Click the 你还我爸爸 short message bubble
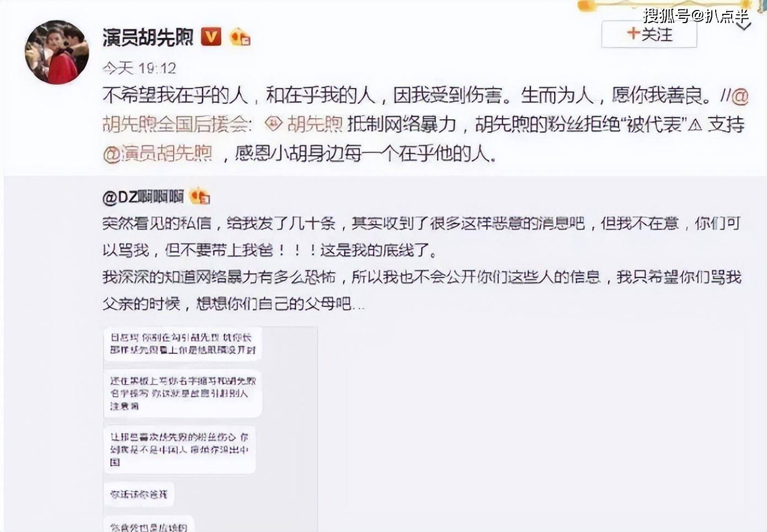Viewport: 767px width, 532px height. pyautogui.click(x=139, y=494)
